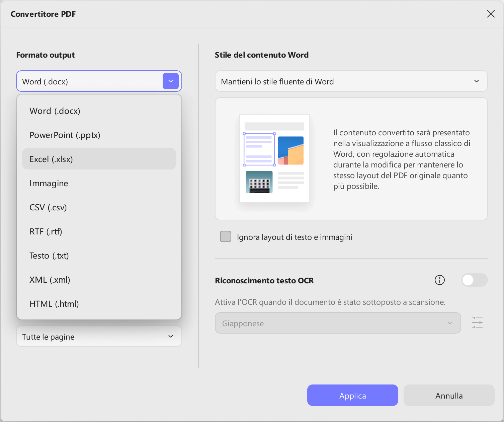Close the Convertitore PDF dialog
Viewport: 504px width, 422px height.
(x=491, y=14)
